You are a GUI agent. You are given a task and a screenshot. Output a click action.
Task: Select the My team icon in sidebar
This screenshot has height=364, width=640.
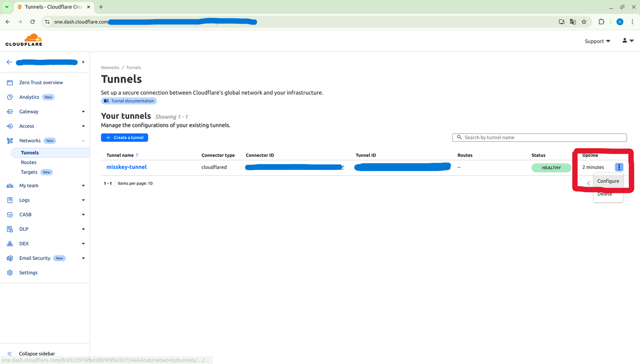pos(10,185)
